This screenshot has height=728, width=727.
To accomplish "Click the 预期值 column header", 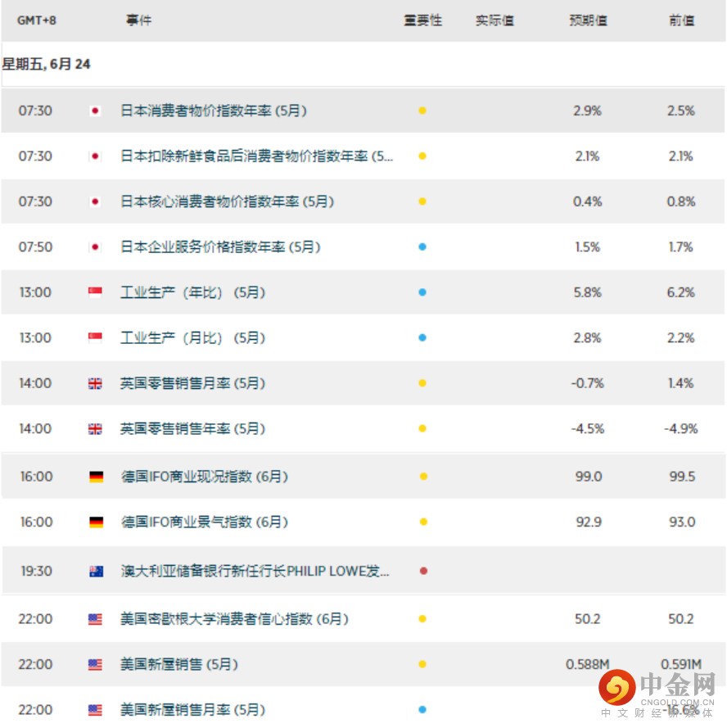I will tap(588, 20).
